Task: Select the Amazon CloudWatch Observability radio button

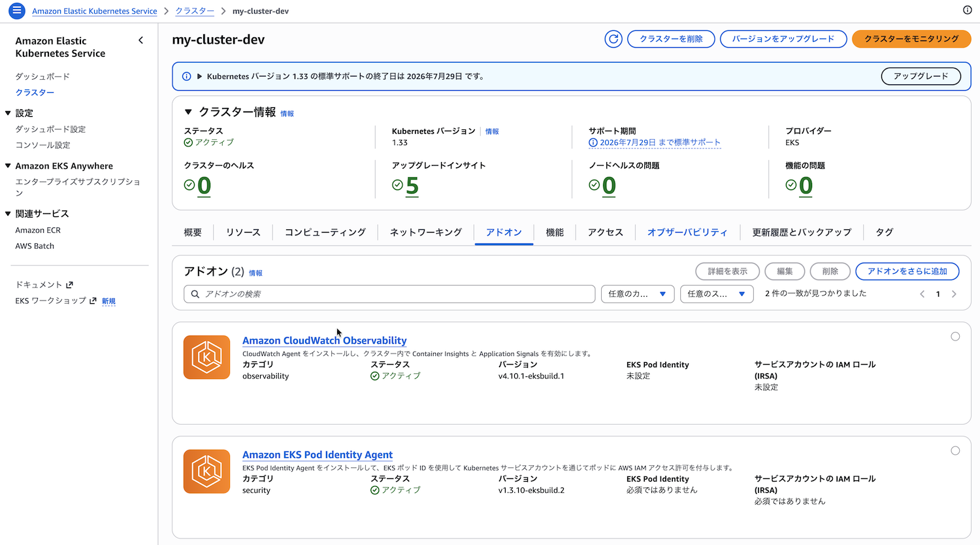Action: pyautogui.click(x=955, y=337)
